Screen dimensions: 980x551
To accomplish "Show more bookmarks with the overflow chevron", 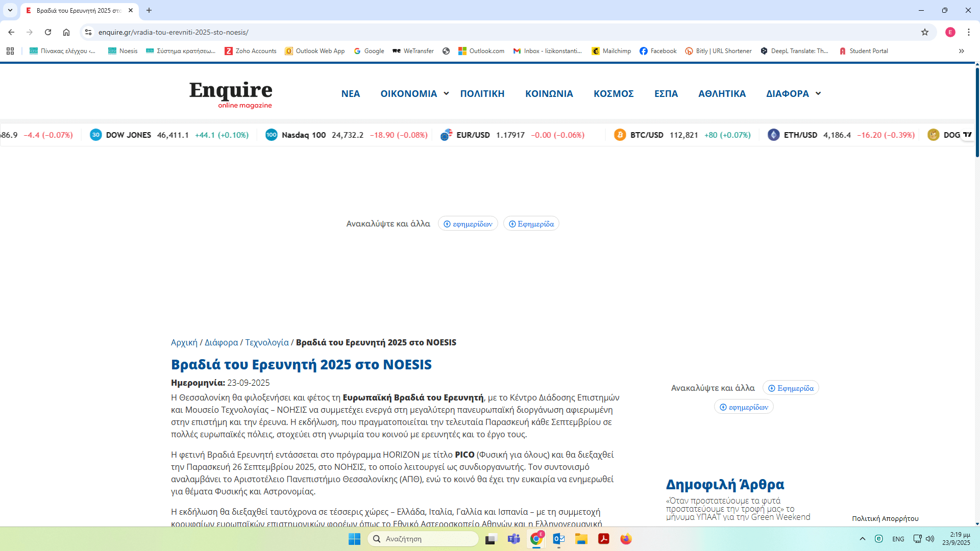I will tap(961, 51).
